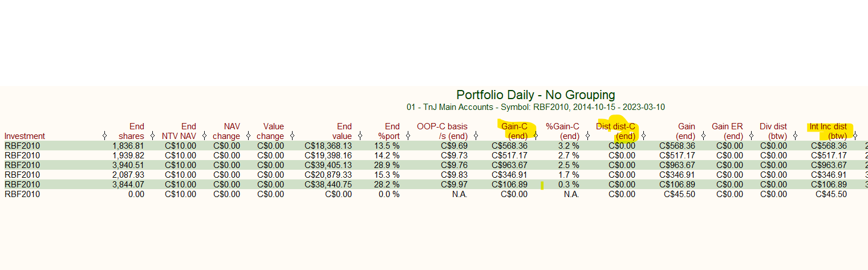Sort by End shares using its diamond icon
This screenshot has width=868, height=270.
(152, 136)
